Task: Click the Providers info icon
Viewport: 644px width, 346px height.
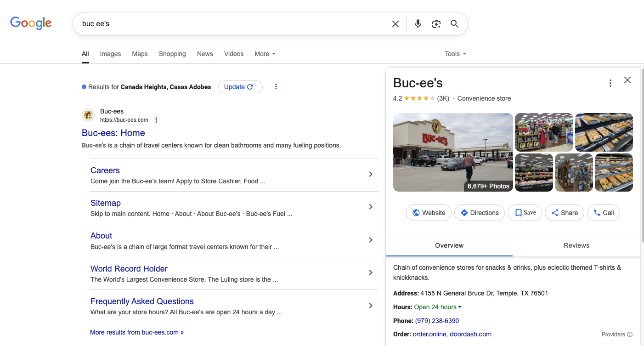Action: click(x=630, y=335)
